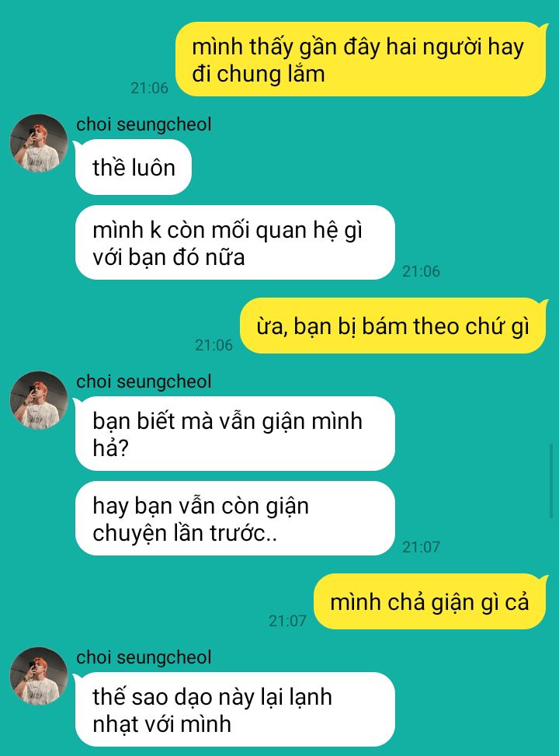
Task: Select yellow bubble 'ừa, bạn bị bám theo chứ gì'
Action: tap(394, 326)
